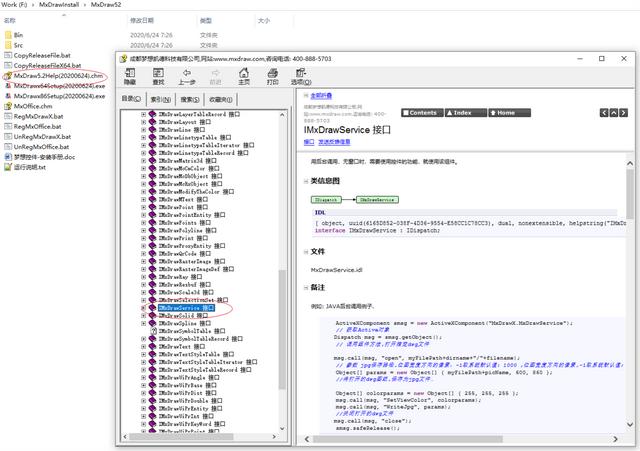Select the IMxDrawLinetypeTable 接口 tree item

pyautogui.click(x=195, y=138)
